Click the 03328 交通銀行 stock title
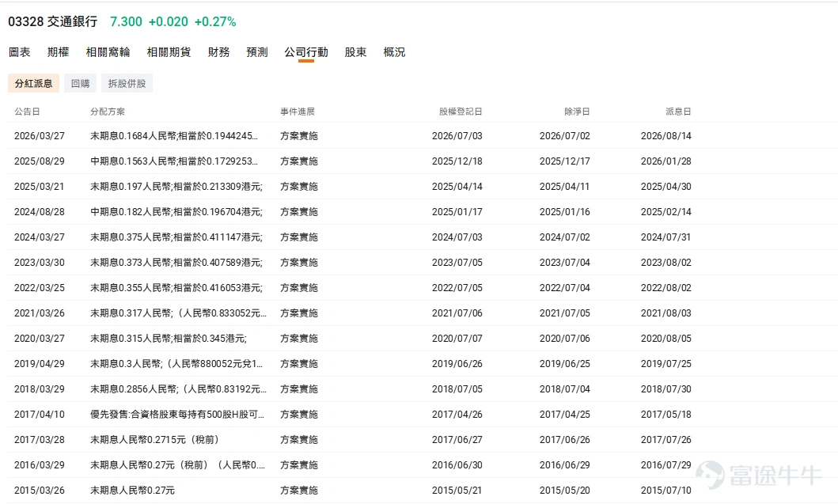 tap(53, 21)
